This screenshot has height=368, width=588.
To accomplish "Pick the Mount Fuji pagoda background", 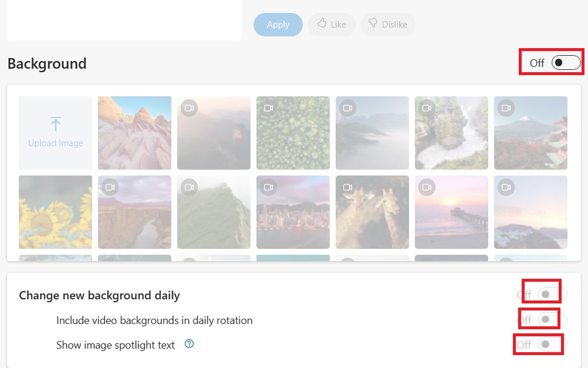I will point(530,133).
